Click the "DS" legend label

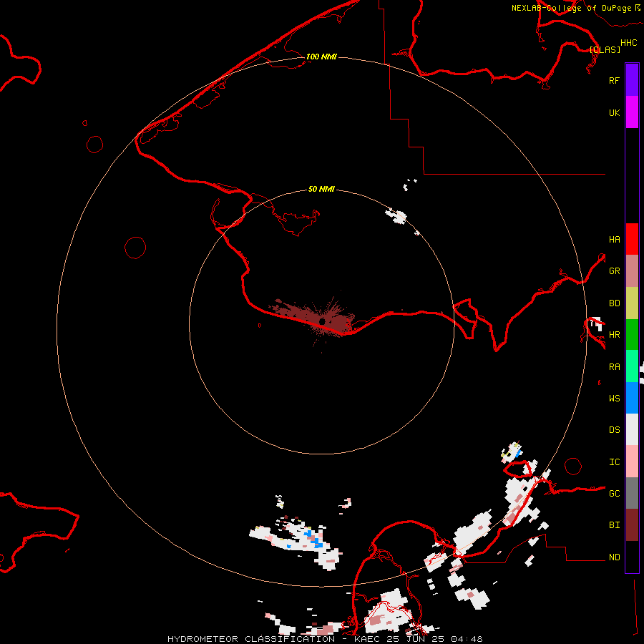[x=614, y=429]
